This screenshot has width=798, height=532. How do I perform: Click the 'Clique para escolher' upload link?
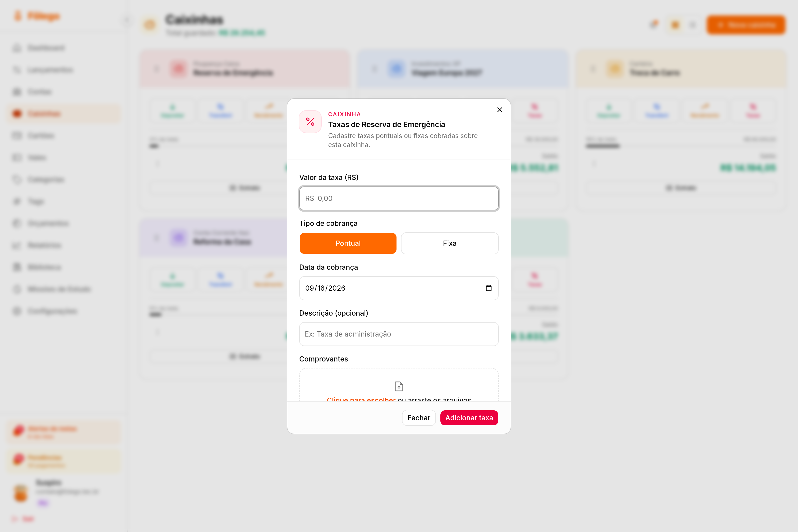click(x=361, y=399)
